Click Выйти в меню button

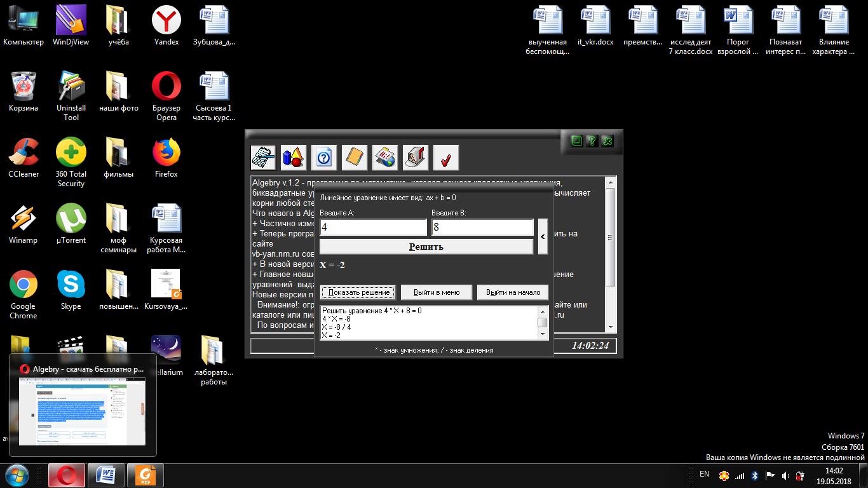point(437,292)
